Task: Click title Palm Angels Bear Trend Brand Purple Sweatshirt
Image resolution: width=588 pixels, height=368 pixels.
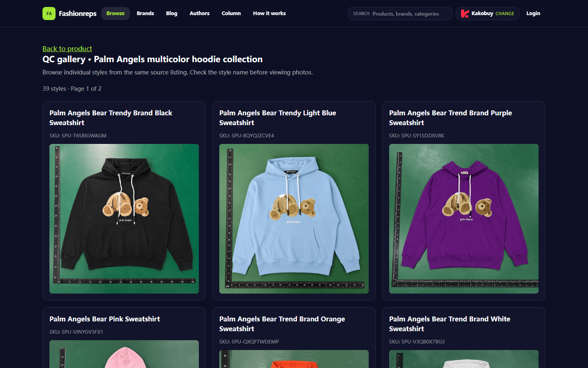Action: click(450, 118)
